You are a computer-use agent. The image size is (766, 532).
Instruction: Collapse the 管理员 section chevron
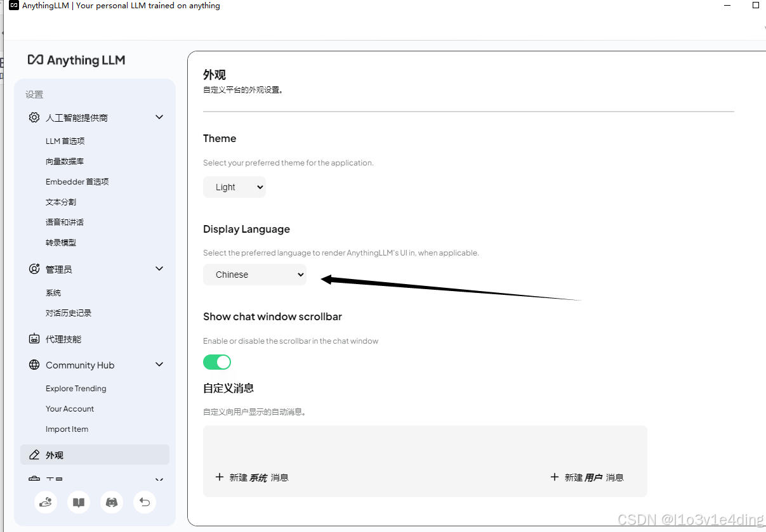coord(159,269)
